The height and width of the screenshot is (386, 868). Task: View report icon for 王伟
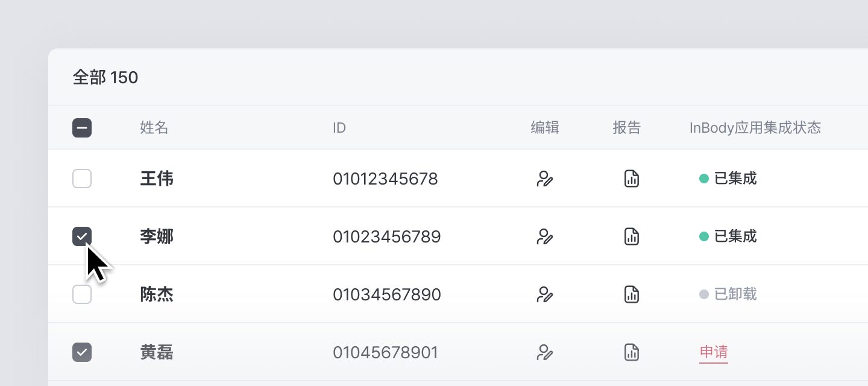point(631,179)
